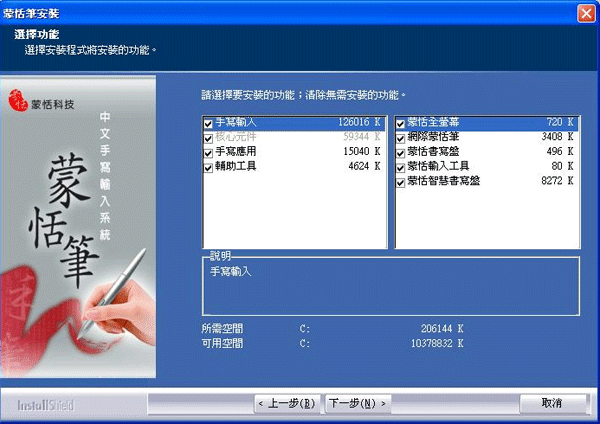The image size is (600, 424).
Task: Uncheck the 網際蒙恬筆 checkbox
Action: pyautogui.click(x=400, y=138)
